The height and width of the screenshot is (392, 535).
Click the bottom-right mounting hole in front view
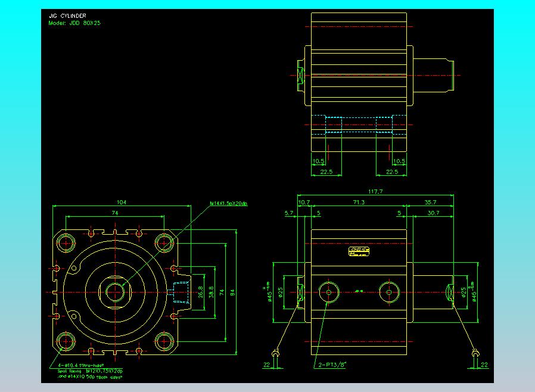coord(163,341)
